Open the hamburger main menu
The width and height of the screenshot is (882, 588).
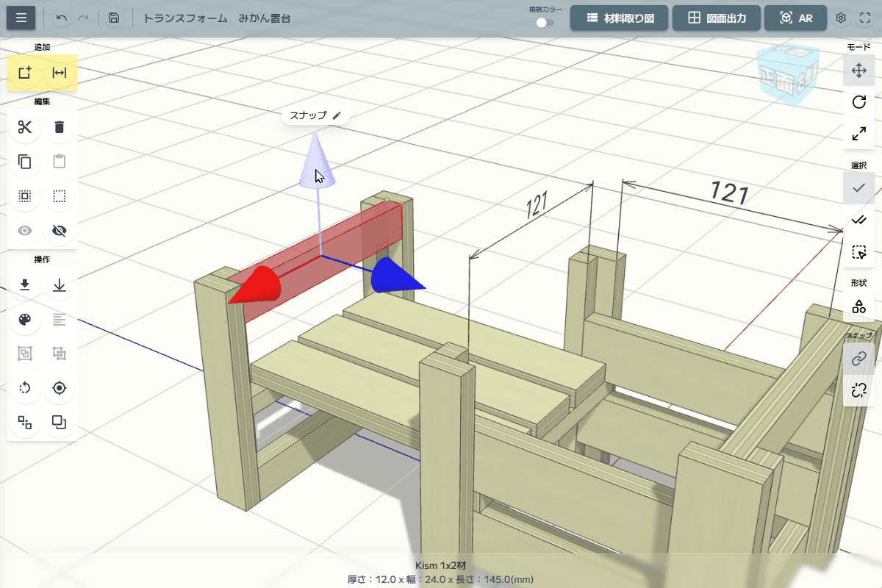coord(20,18)
